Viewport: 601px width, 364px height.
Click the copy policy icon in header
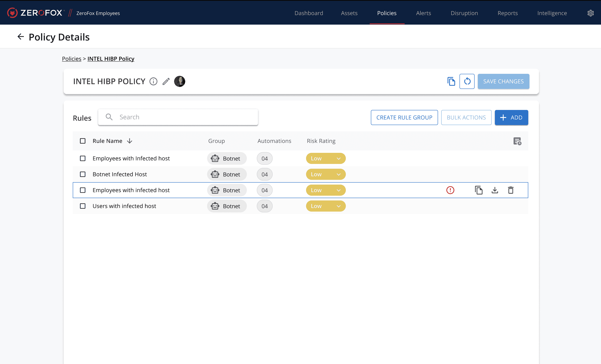(x=451, y=81)
